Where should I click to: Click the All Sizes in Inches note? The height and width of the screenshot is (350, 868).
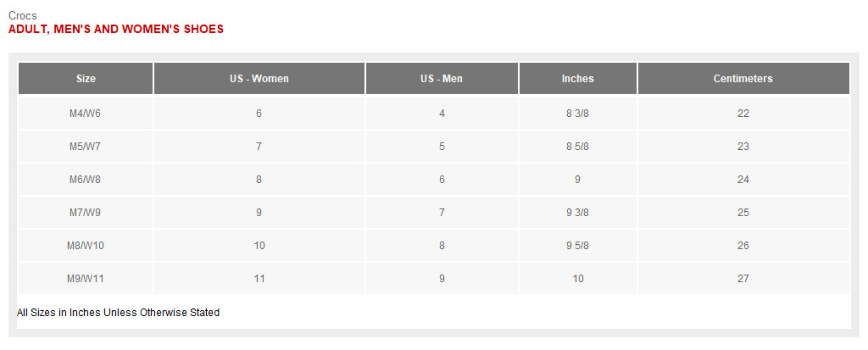119,313
